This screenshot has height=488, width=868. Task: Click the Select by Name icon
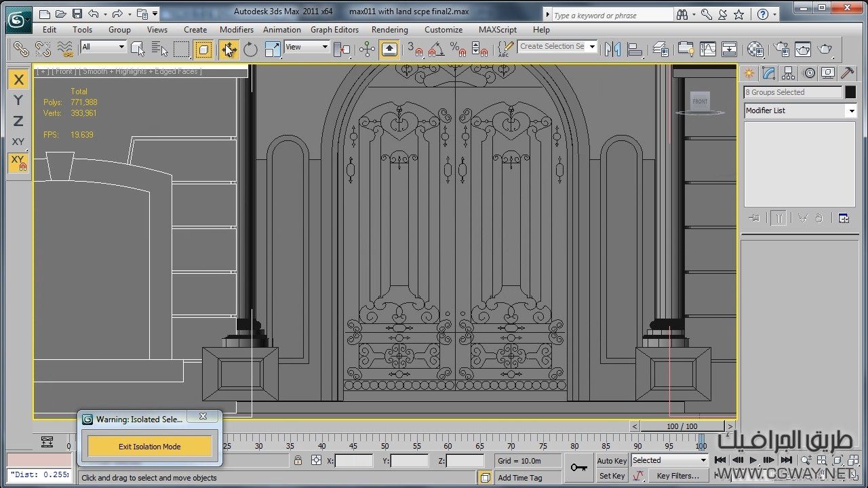point(159,49)
